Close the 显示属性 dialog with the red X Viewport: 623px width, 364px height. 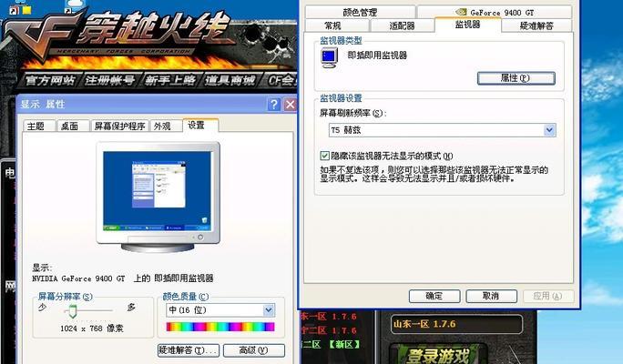tap(291, 105)
